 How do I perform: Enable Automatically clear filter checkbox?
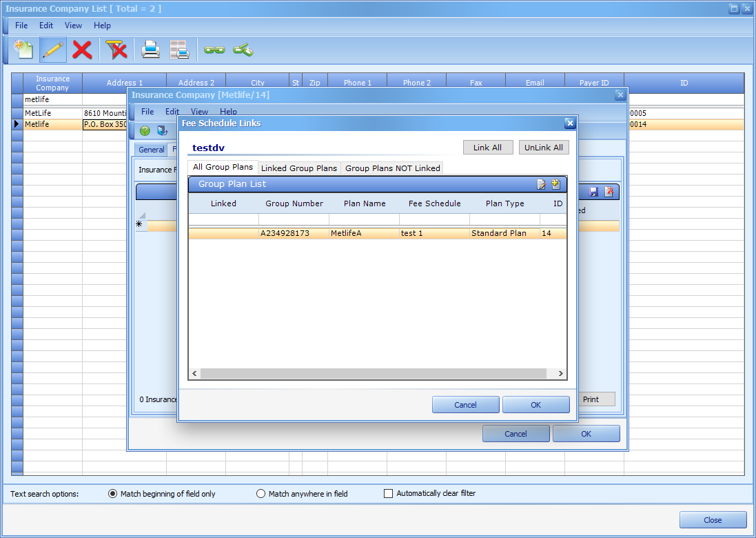tap(388, 493)
